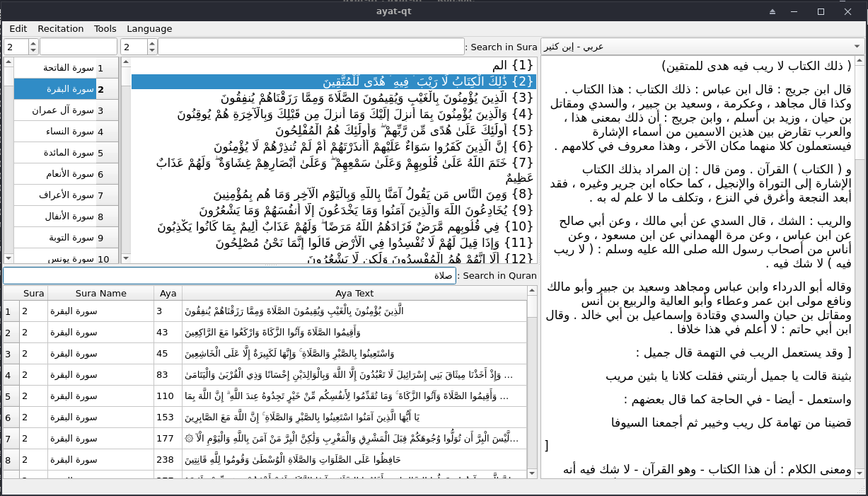Focus the Search in Sura field
The height and width of the screenshot is (496, 868).
311,47
